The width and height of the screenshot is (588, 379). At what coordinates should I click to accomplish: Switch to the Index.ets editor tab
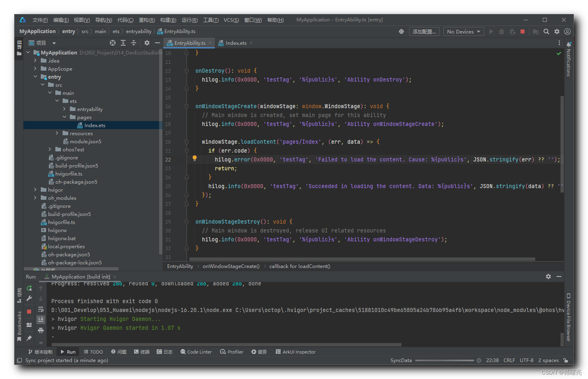(236, 43)
